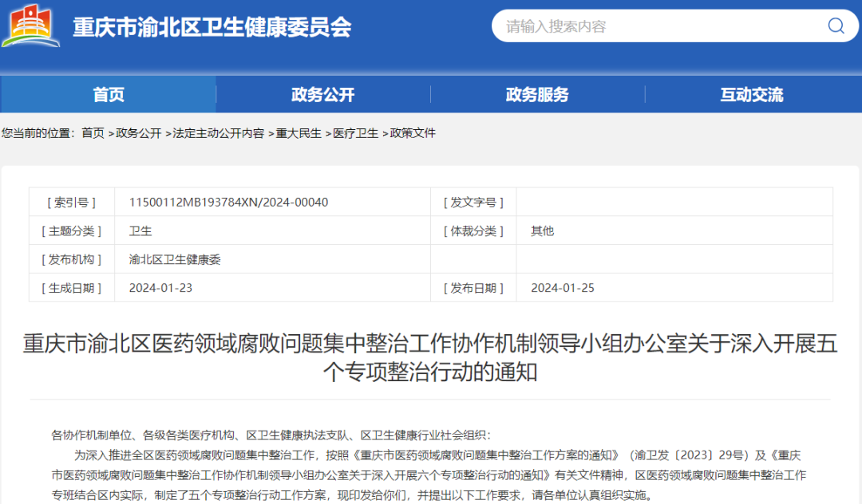The image size is (862, 504).
Task: Click the 主题分类 label cell
Action: (x=72, y=230)
